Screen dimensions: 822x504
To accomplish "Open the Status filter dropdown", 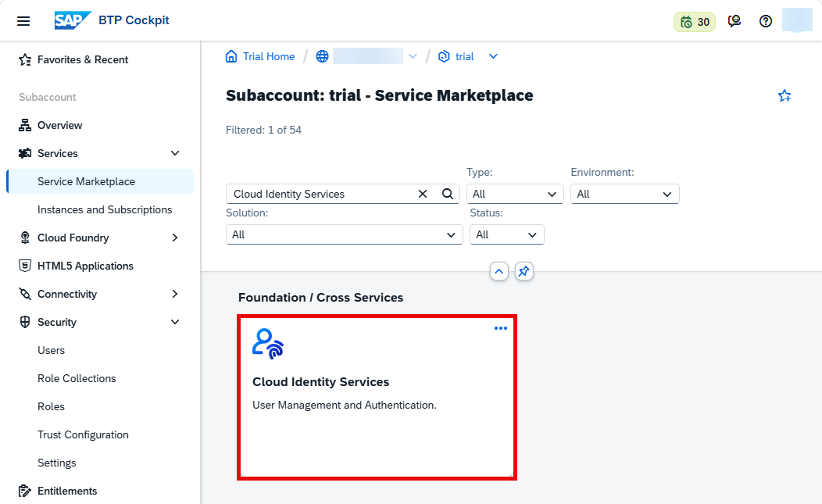I will pyautogui.click(x=506, y=234).
